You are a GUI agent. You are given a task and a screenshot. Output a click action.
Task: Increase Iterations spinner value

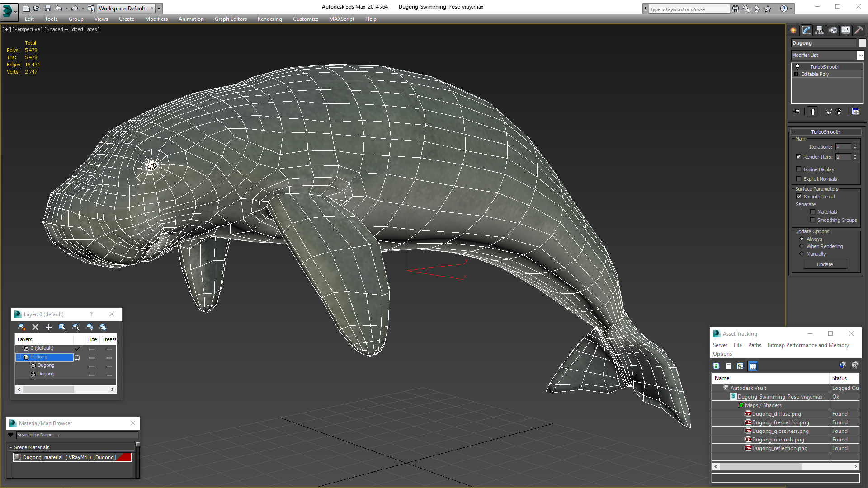pos(855,145)
